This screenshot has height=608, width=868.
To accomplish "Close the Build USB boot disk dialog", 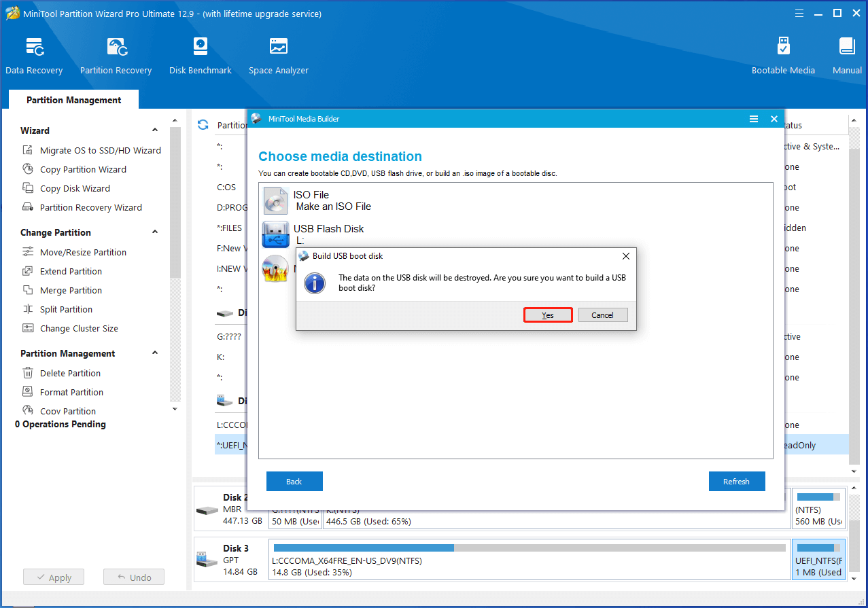I will coord(626,256).
